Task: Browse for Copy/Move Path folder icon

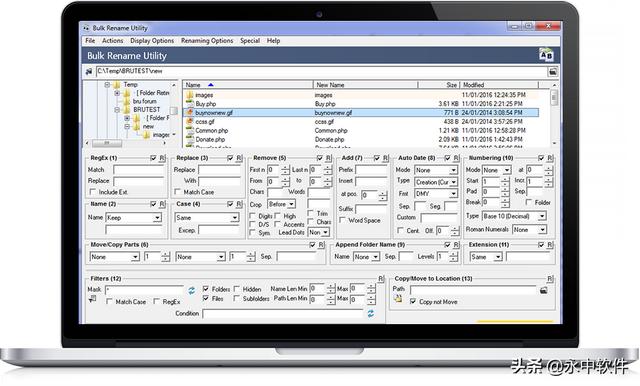Action: coord(544,291)
